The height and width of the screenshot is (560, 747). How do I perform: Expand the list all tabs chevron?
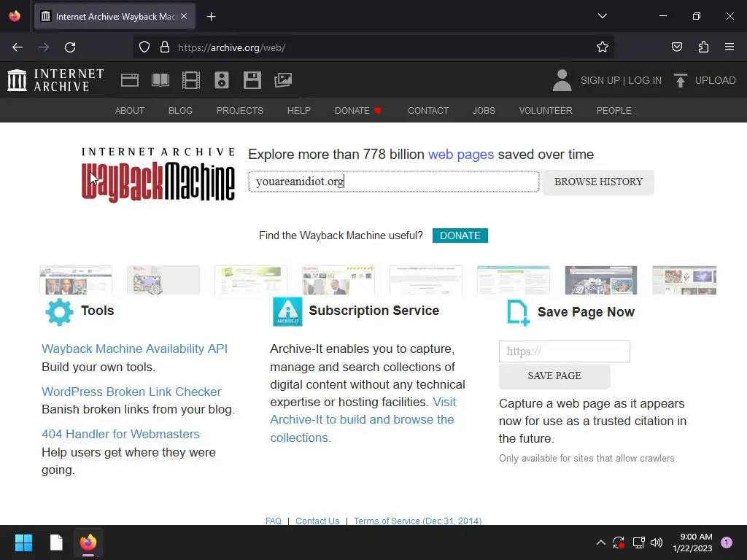(x=602, y=16)
